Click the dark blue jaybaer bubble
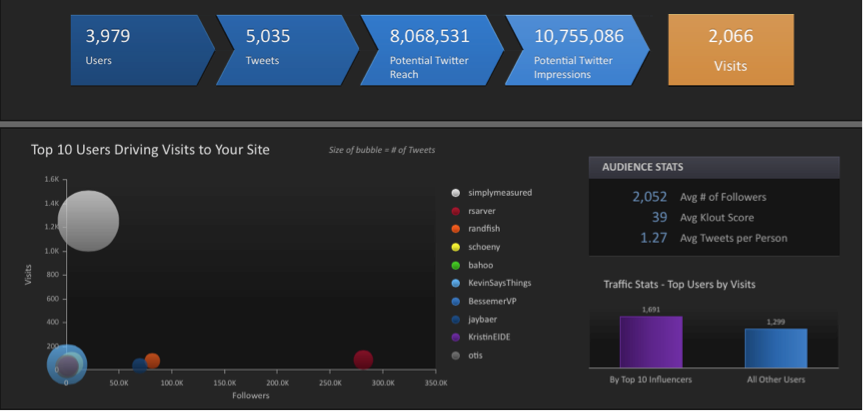 pyautogui.click(x=140, y=365)
